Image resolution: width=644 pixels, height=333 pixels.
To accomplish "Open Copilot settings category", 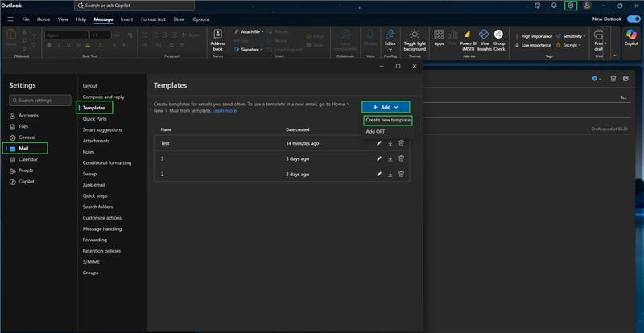I will [x=27, y=182].
